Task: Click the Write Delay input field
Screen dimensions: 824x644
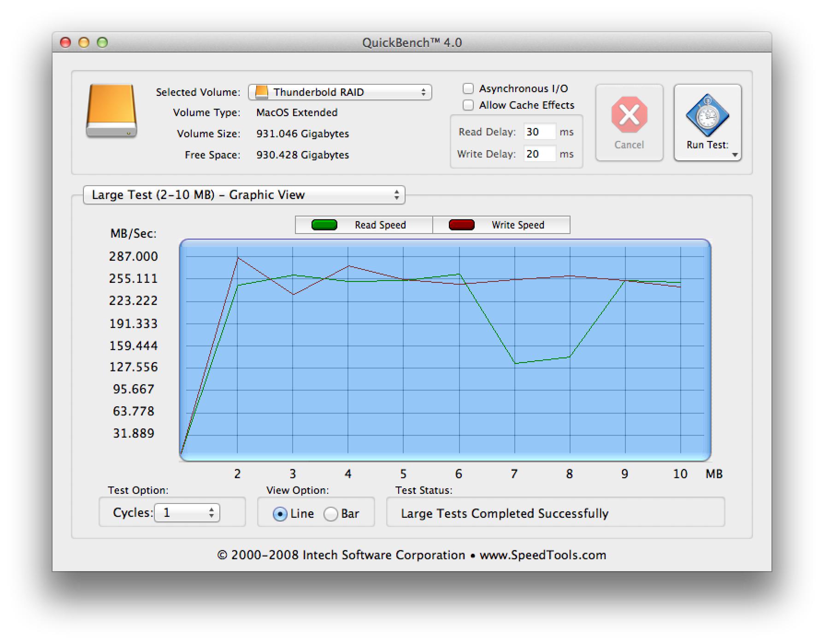Action: [540, 154]
